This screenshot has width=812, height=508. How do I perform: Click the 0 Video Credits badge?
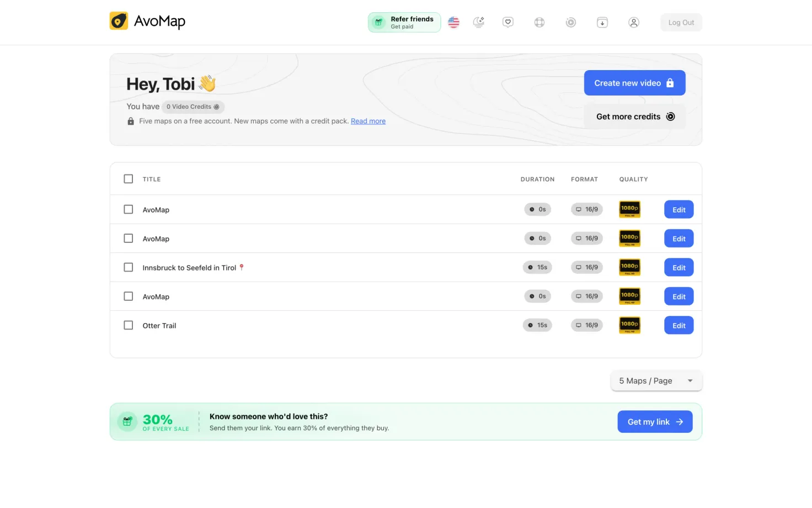coord(193,107)
